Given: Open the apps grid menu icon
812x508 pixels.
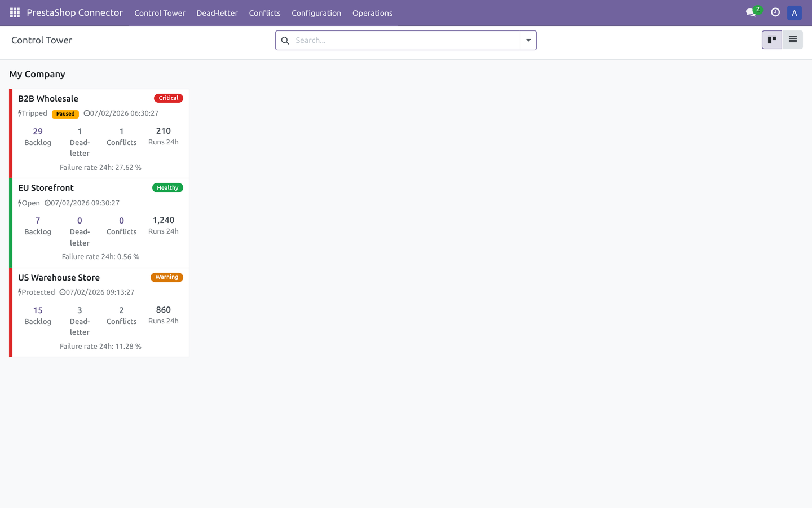Looking at the screenshot, I should (x=15, y=12).
